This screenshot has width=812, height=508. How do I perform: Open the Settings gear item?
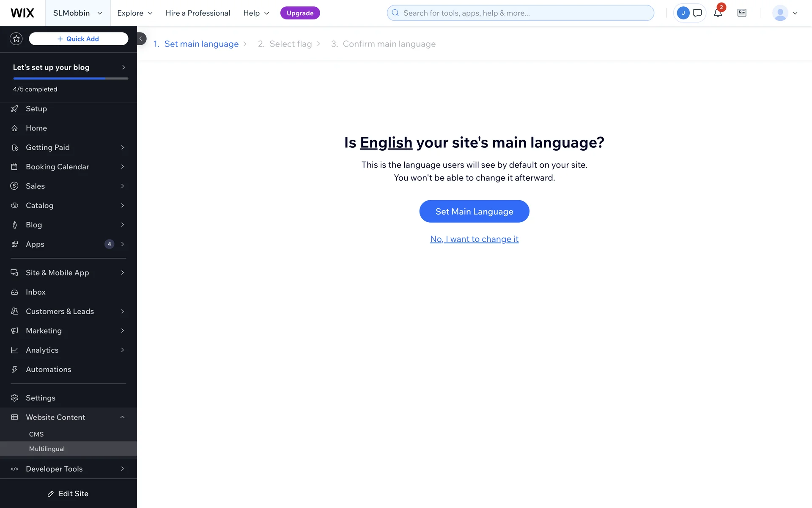tap(40, 398)
